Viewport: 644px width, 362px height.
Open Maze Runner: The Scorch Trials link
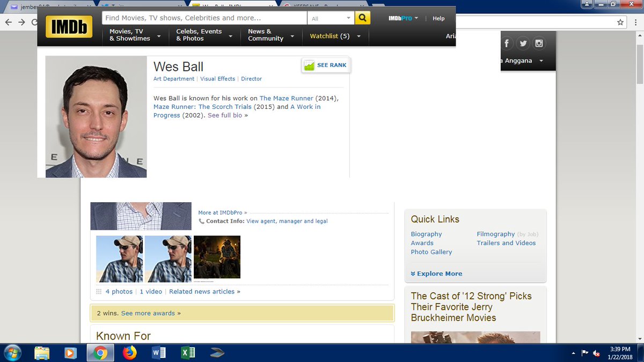(202, 107)
